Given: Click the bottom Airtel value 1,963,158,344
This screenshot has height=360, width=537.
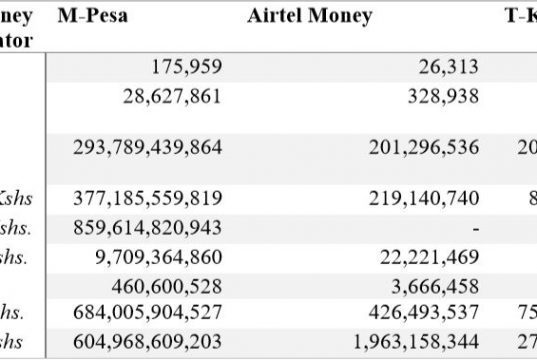Looking at the screenshot, I should click(x=416, y=342).
